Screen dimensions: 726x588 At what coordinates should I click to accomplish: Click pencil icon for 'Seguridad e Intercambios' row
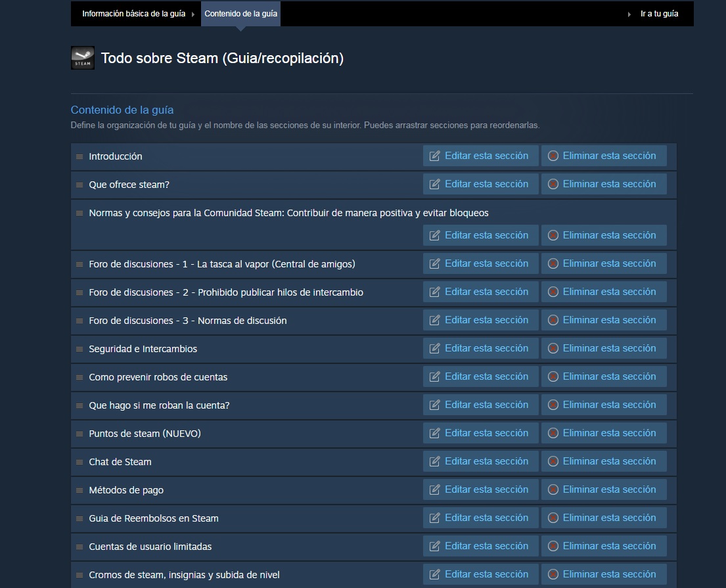point(434,348)
